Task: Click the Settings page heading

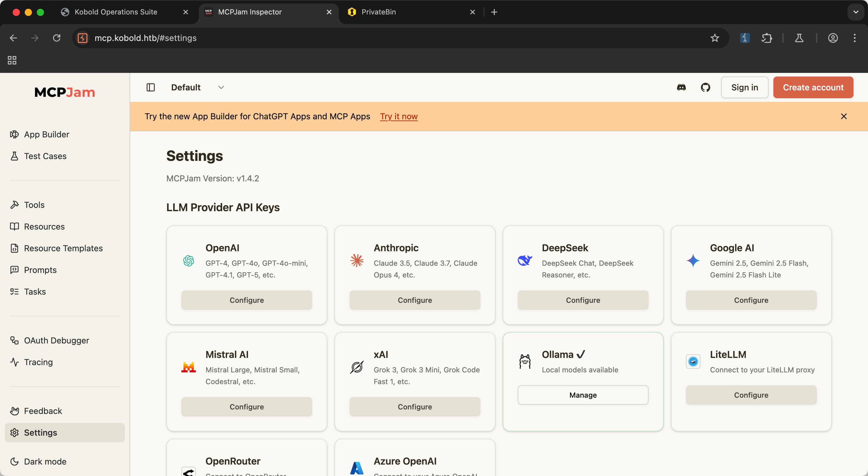Action: [x=194, y=156]
